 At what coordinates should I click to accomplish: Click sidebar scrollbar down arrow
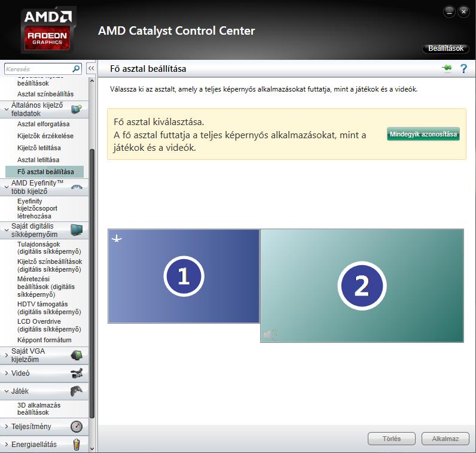tap(92, 449)
